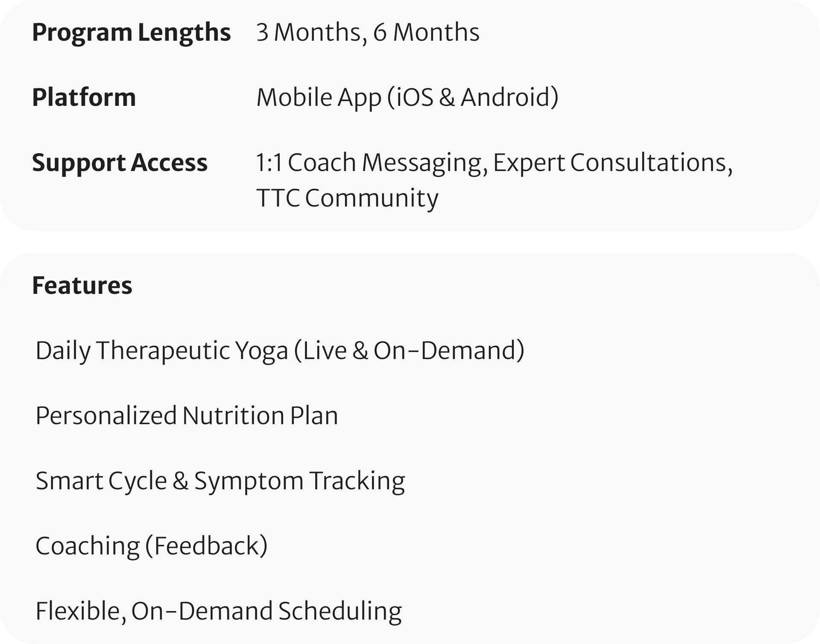Select 1:1 Coach Messaging, Expert Consultations text
The width and height of the screenshot is (820, 644).
(x=494, y=163)
